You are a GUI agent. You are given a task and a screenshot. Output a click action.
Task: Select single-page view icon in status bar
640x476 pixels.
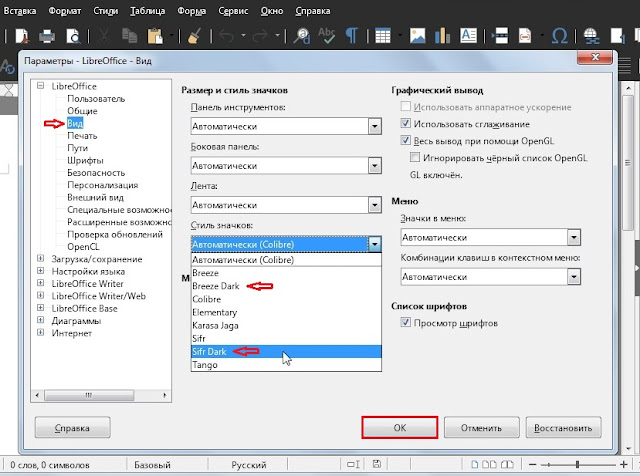475,465
